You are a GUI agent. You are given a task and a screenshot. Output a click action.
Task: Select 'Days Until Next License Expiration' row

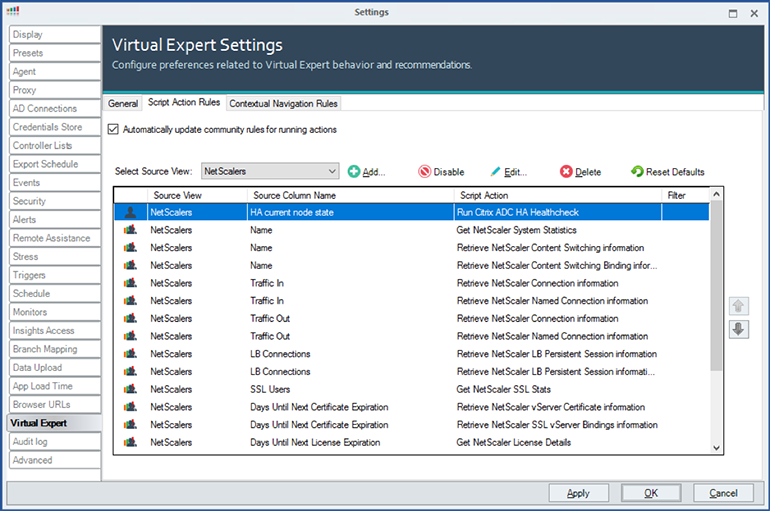(x=412, y=442)
